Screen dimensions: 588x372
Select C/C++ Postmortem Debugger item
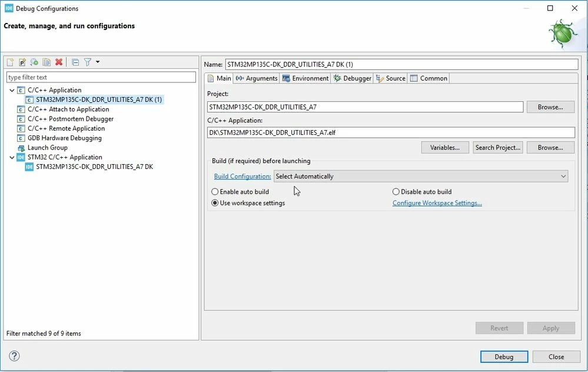pos(71,119)
